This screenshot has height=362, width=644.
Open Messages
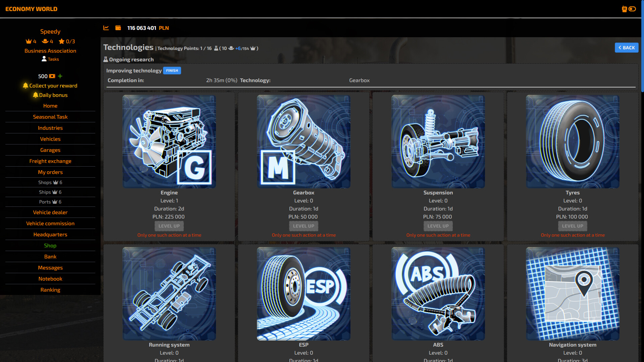50,267
